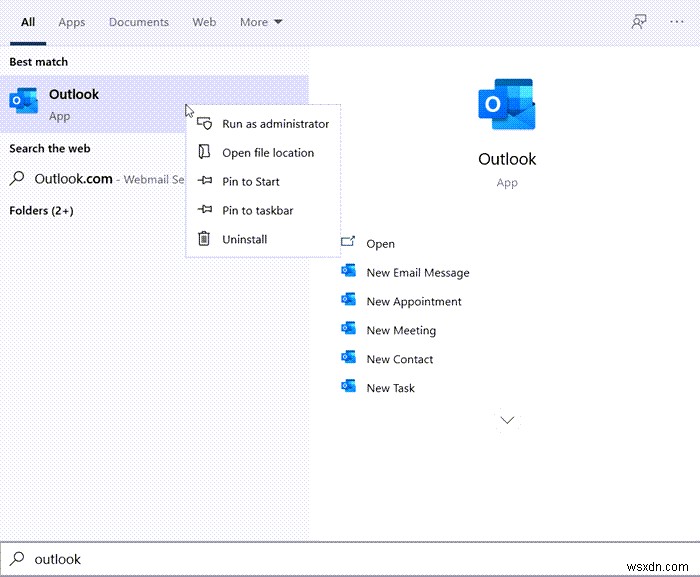700x577 pixels.
Task: Select the Outlook best match result
Action: click(x=154, y=104)
